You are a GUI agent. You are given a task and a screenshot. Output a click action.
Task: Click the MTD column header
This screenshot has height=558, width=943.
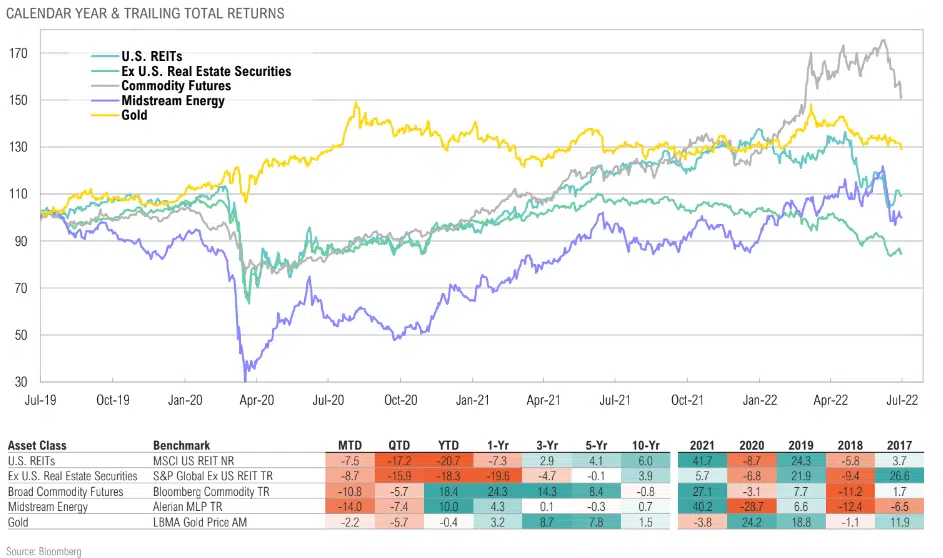coord(350,443)
